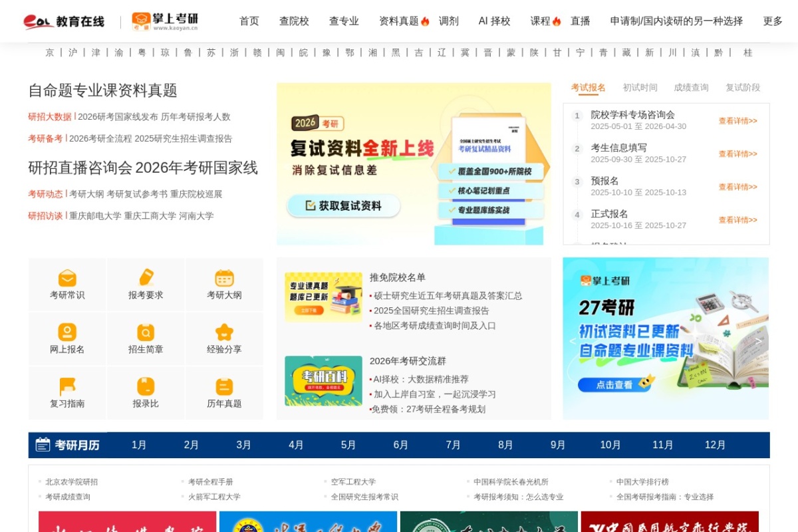Screen dimensions: 798x532
Task: Select 12月 in 考研月历
Action: (716, 445)
